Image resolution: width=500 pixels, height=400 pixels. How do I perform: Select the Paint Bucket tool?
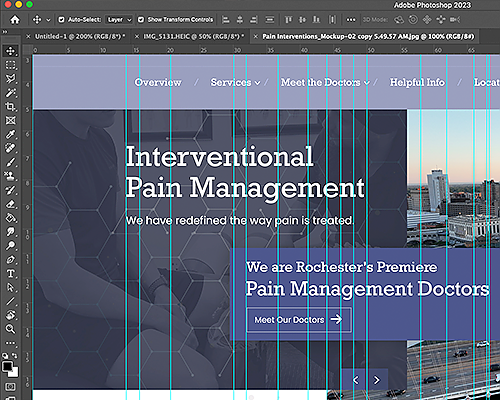pos(11,218)
